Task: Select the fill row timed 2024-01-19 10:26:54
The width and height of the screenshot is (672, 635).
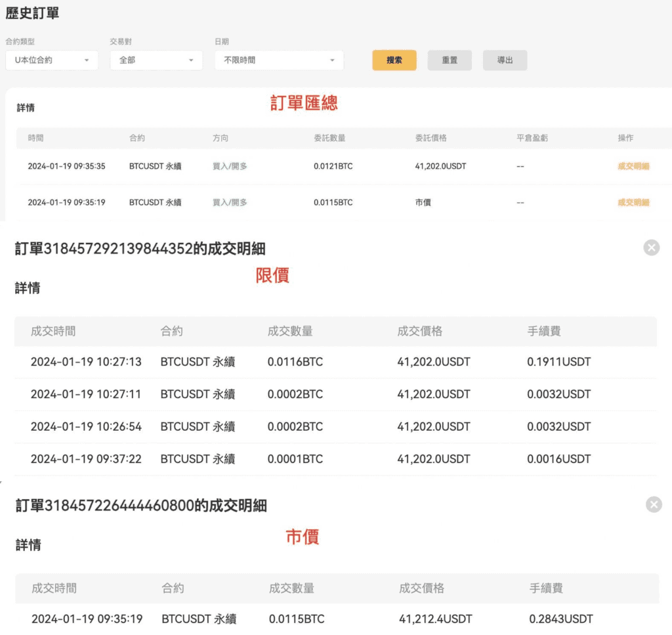Action: [86, 427]
